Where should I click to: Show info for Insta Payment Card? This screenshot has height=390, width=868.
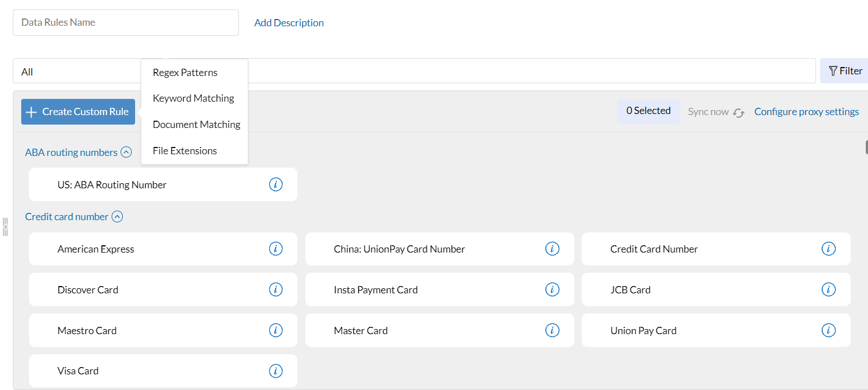(x=552, y=289)
